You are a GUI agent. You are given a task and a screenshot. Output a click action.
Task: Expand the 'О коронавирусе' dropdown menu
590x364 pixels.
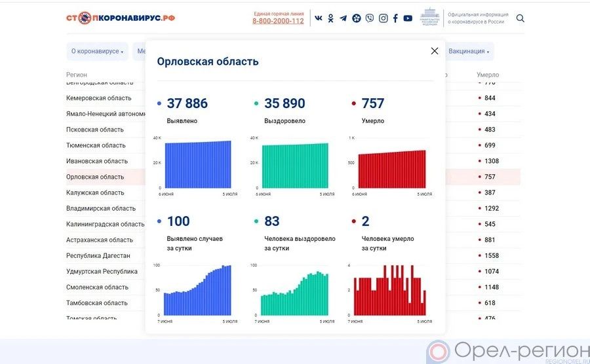tap(97, 51)
